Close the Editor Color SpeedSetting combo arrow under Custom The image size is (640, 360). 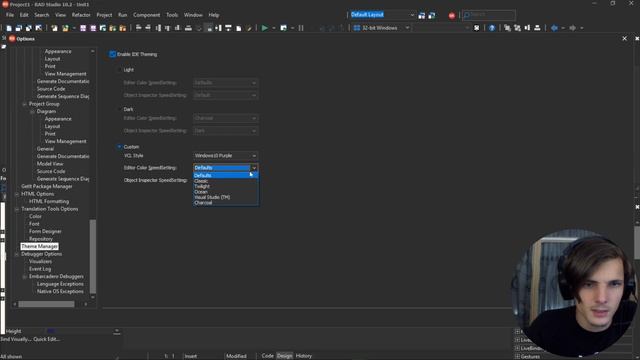(254, 168)
